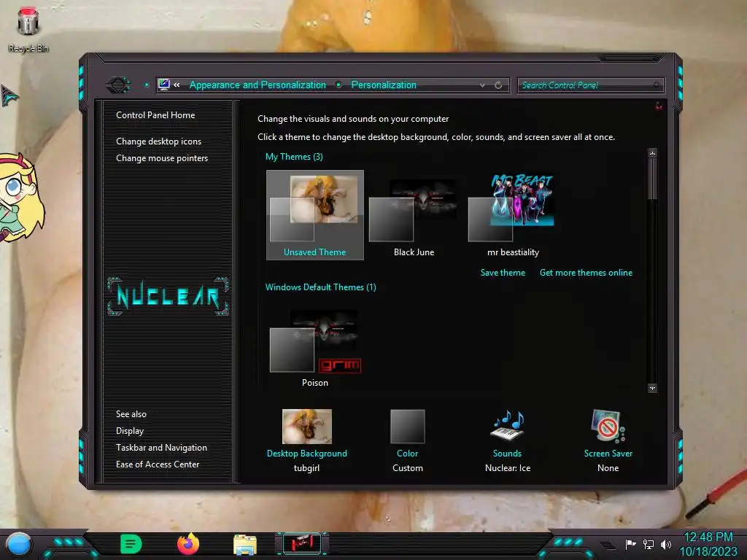Focus the Search Control Panel field

(590, 85)
